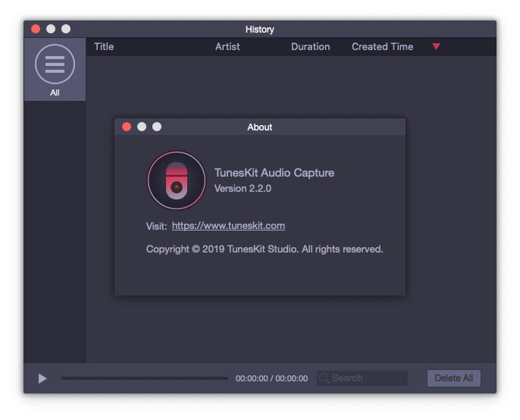This screenshot has height=420, width=520.
Task: Minimize the History window
Action: pos(51,29)
